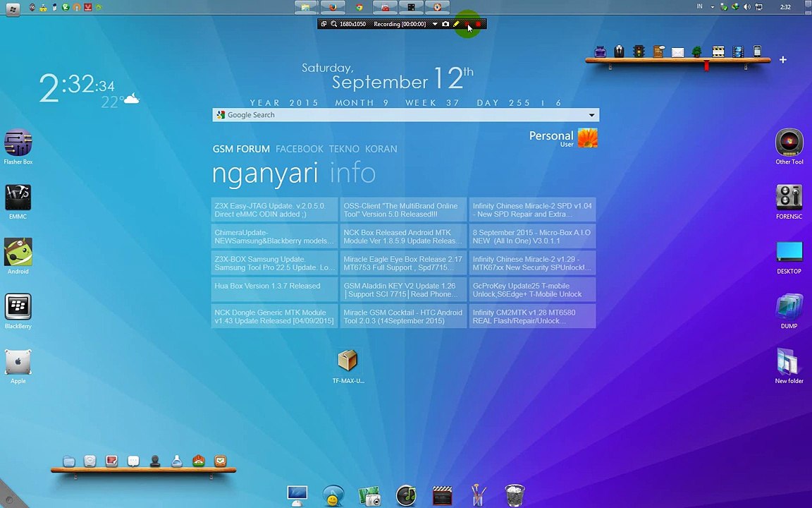Open the photos camera dock icon
812x508 pixels.
[x=370, y=495]
